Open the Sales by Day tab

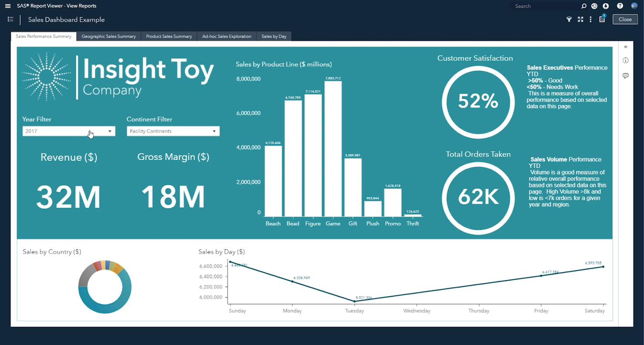point(274,36)
